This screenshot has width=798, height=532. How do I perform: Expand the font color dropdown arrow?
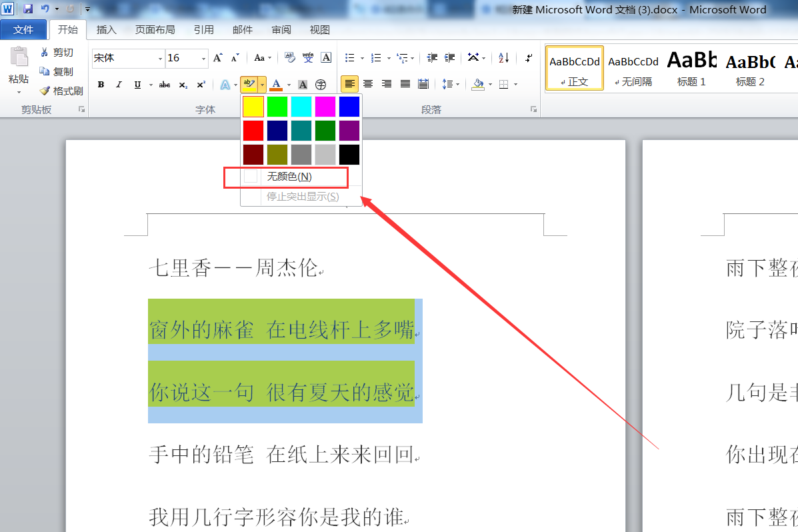pos(289,85)
